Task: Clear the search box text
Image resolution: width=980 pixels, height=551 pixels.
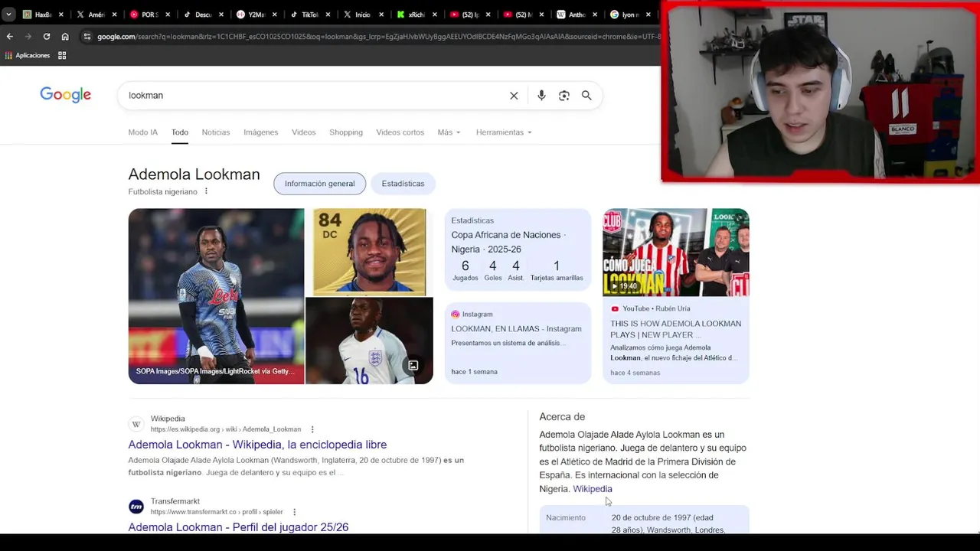Action: pyautogui.click(x=514, y=96)
